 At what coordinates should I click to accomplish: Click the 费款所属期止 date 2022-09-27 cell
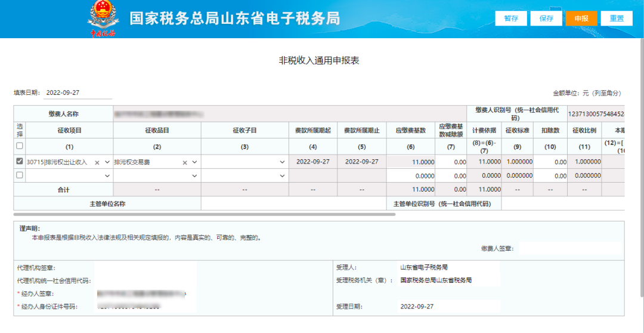(x=362, y=162)
